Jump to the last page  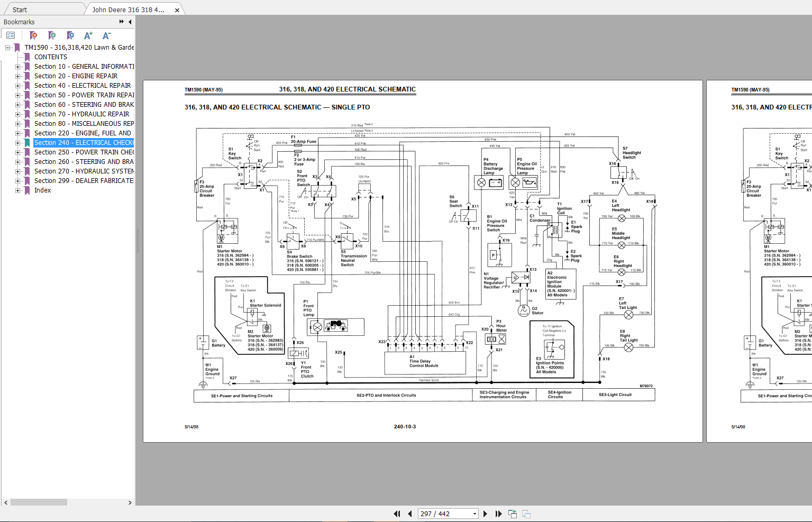point(498,514)
